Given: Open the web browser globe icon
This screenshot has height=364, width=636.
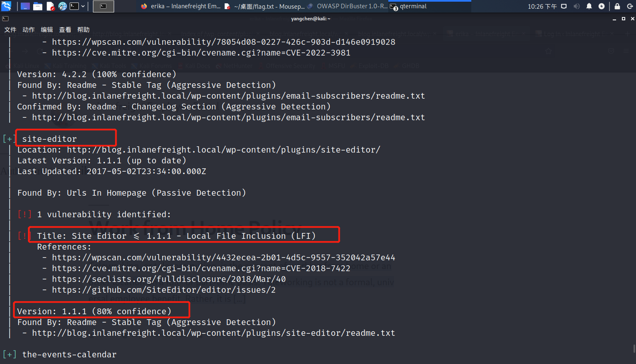Looking at the screenshot, I should click(x=63, y=6).
